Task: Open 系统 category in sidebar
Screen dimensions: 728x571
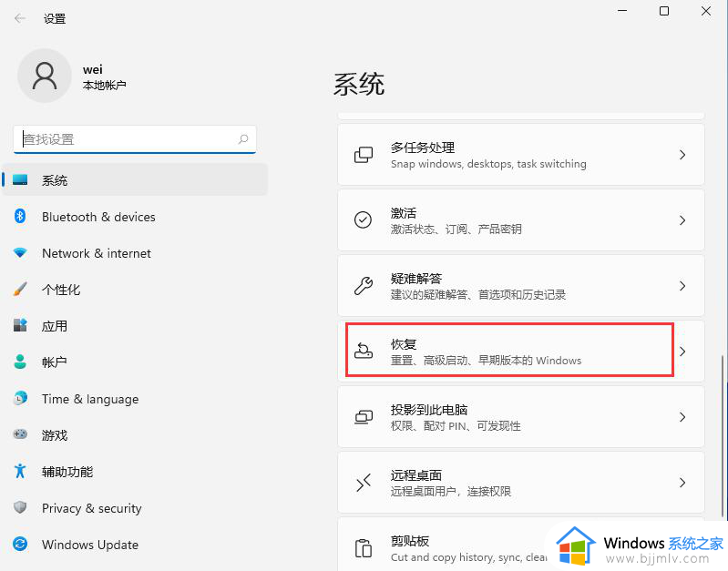Action: [135, 179]
